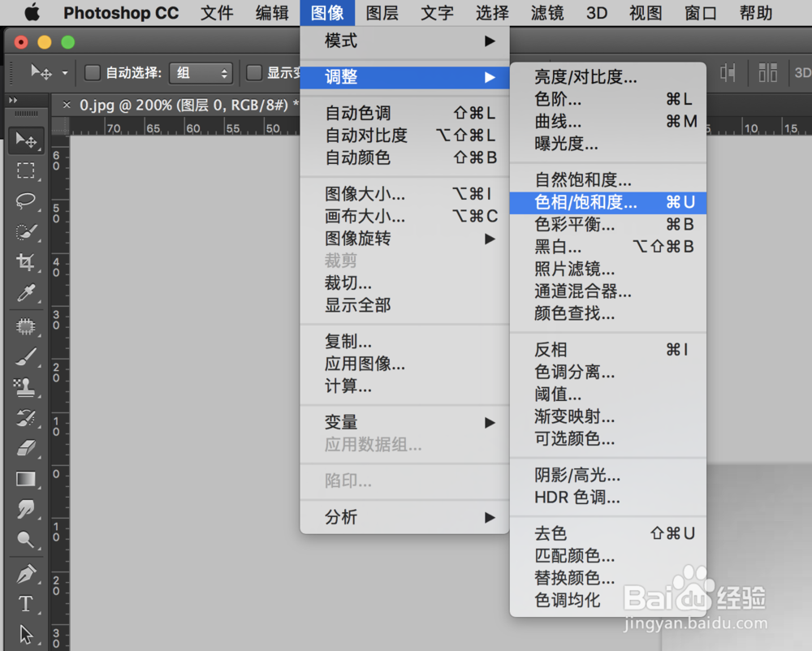Select the Eraser tool
This screenshot has height=651, width=812.
pos(25,448)
